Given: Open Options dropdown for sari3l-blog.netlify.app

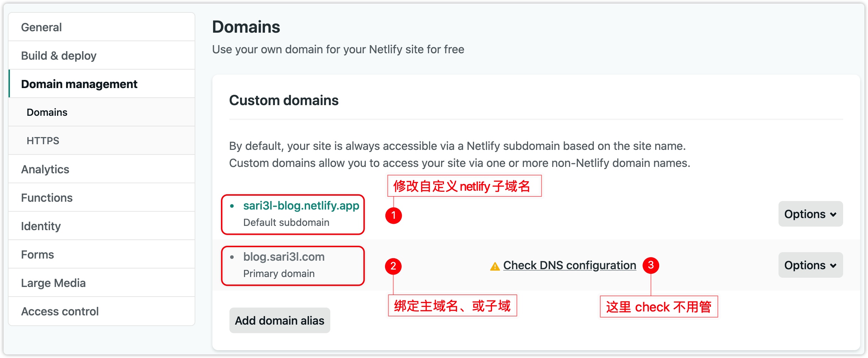Looking at the screenshot, I should coord(810,214).
